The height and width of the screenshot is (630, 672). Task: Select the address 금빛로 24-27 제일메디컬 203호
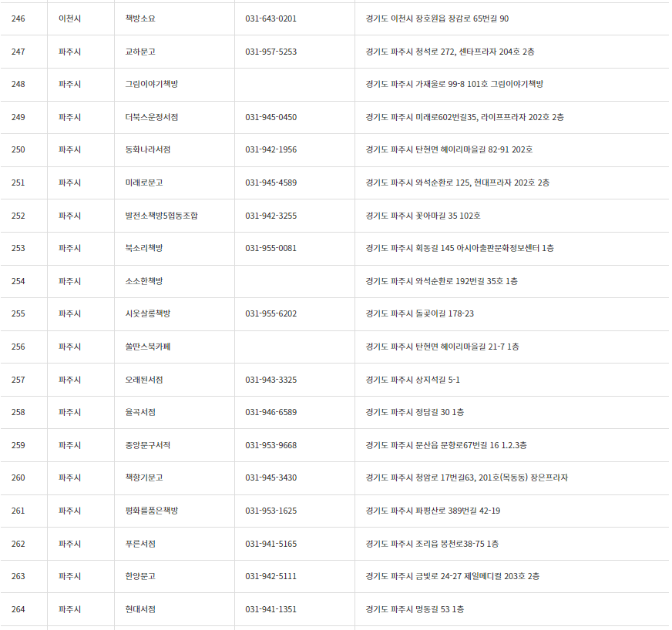pyautogui.click(x=452, y=576)
